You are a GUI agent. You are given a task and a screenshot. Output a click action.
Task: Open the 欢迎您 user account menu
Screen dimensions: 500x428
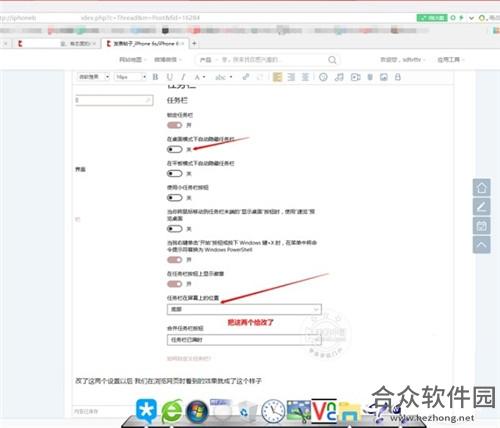[x=403, y=60]
